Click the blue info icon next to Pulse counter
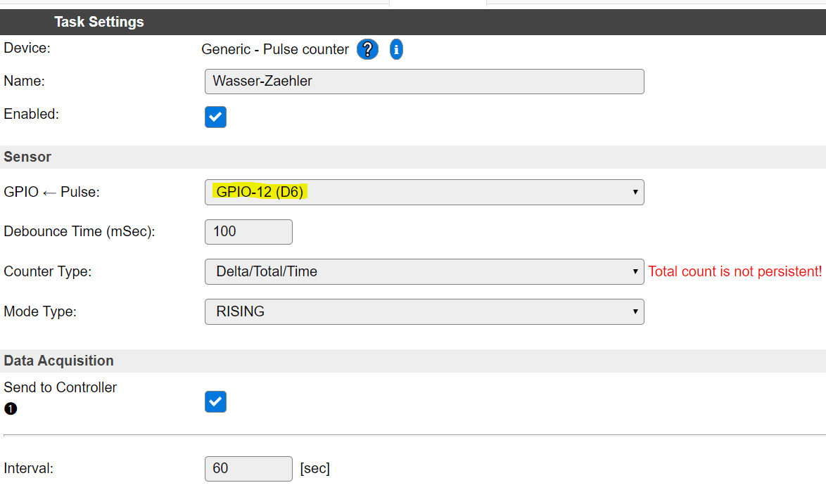 point(396,49)
